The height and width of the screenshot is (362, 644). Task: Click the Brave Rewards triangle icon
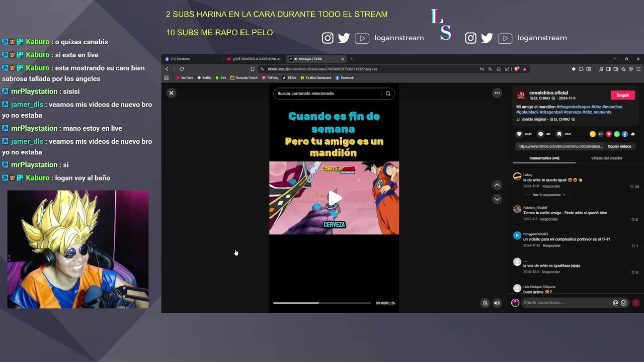(525, 69)
